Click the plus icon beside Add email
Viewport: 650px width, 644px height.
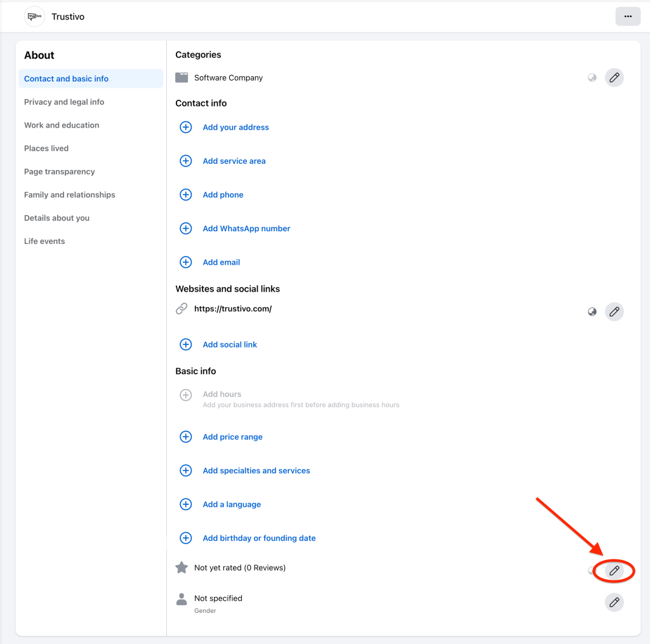pyautogui.click(x=186, y=262)
